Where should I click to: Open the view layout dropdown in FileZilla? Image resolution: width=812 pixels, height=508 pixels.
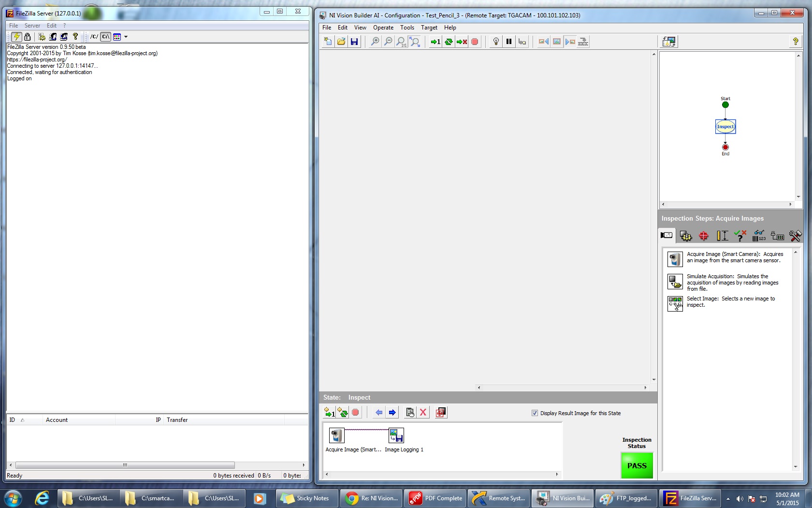126,37
